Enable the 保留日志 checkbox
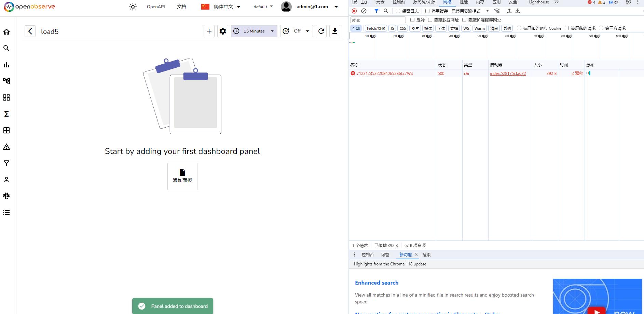This screenshot has height=314, width=644. (397, 11)
